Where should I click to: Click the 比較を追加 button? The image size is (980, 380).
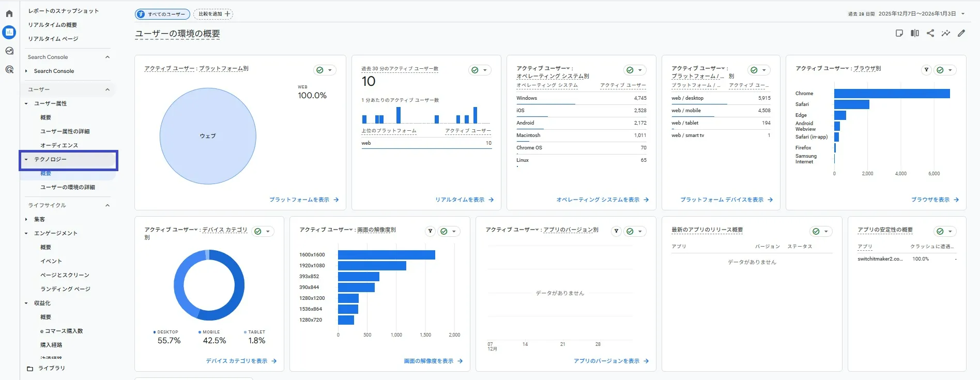click(213, 14)
